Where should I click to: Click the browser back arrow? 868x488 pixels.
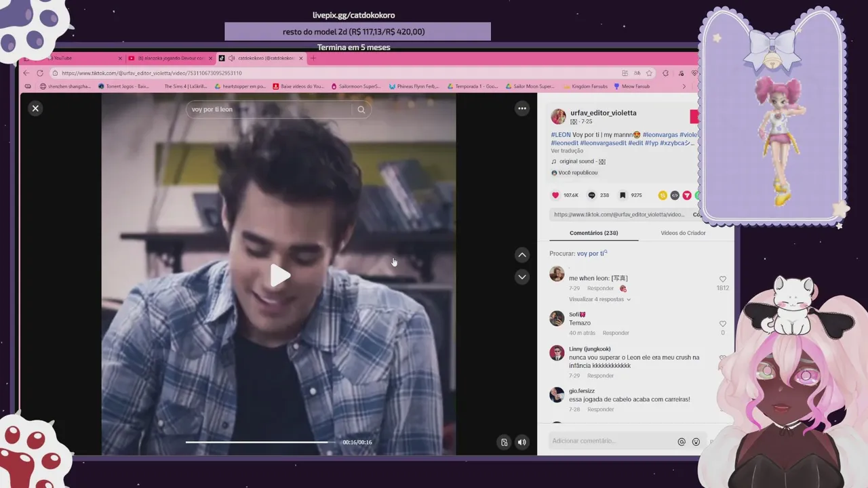(26, 73)
